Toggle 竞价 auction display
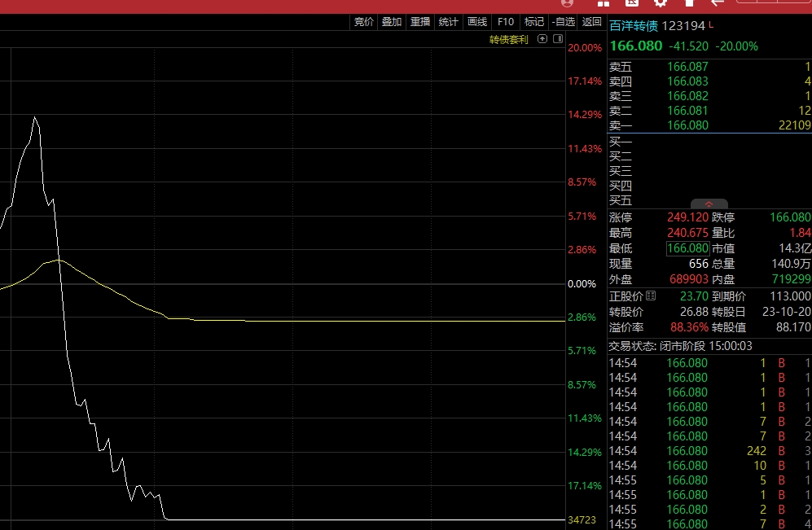The image size is (812, 530). [363, 22]
